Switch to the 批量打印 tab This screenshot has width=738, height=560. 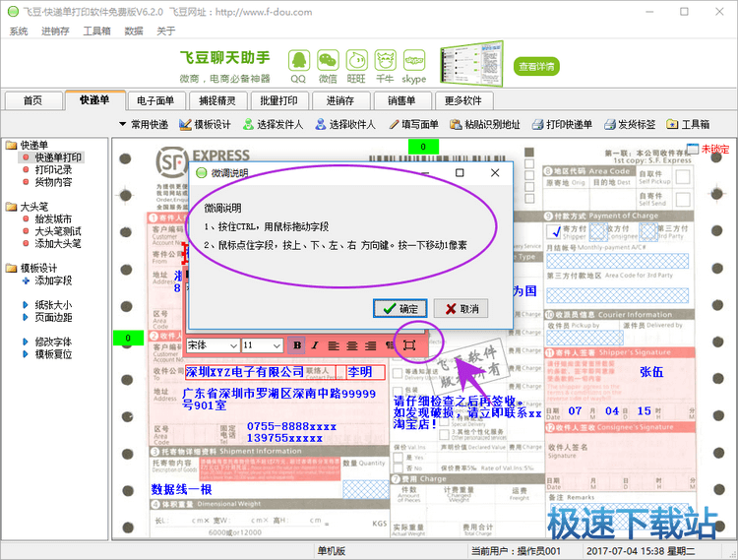(278, 100)
